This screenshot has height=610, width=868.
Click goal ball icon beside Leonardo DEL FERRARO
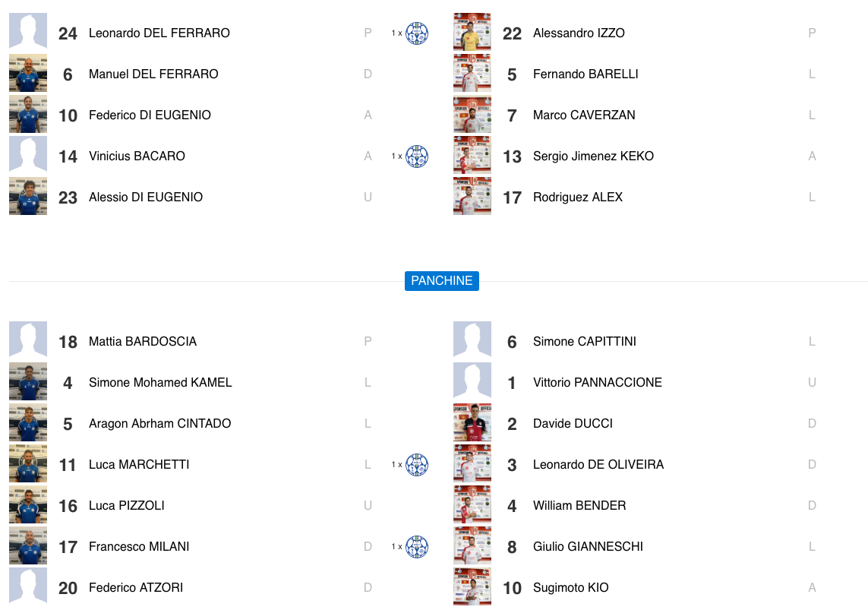coord(417,33)
